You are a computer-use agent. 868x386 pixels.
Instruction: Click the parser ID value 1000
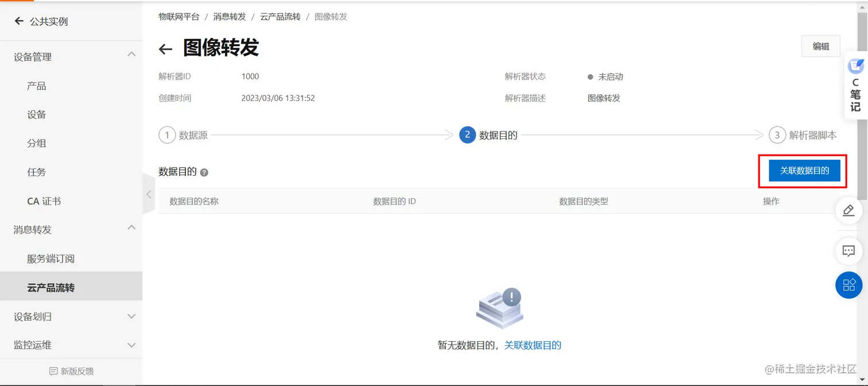coord(250,76)
